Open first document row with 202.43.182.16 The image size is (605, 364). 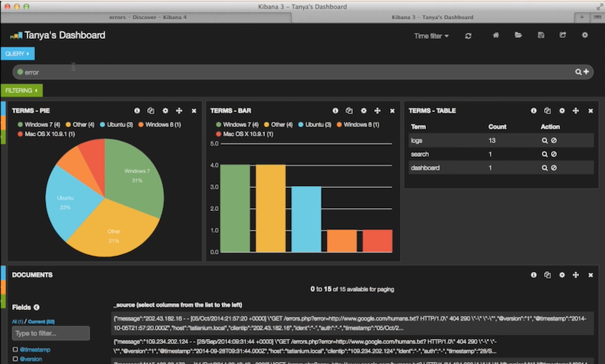(352, 323)
